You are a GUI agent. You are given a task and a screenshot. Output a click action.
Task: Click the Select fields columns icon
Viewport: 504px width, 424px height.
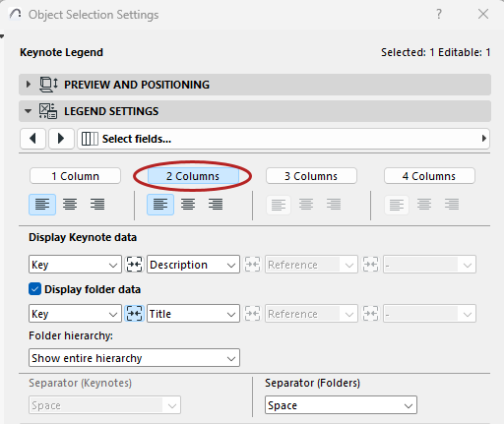click(90, 139)
